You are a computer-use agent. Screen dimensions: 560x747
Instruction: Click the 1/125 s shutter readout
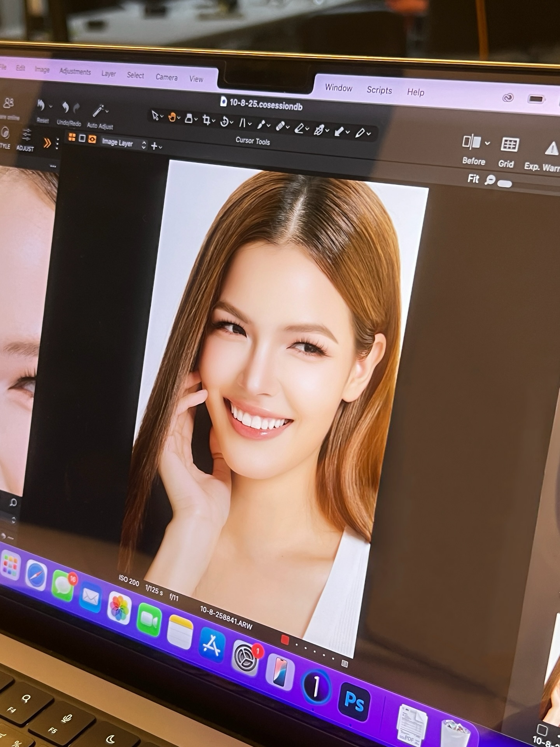pos(154,589)
